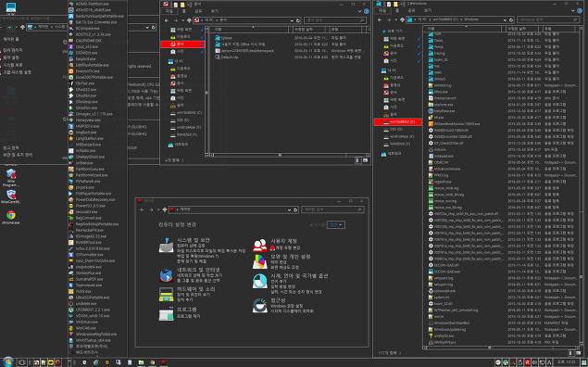Click the Name column header in Documents window
The width and height of the screenshot is (588, 367).
pos(249,30)
